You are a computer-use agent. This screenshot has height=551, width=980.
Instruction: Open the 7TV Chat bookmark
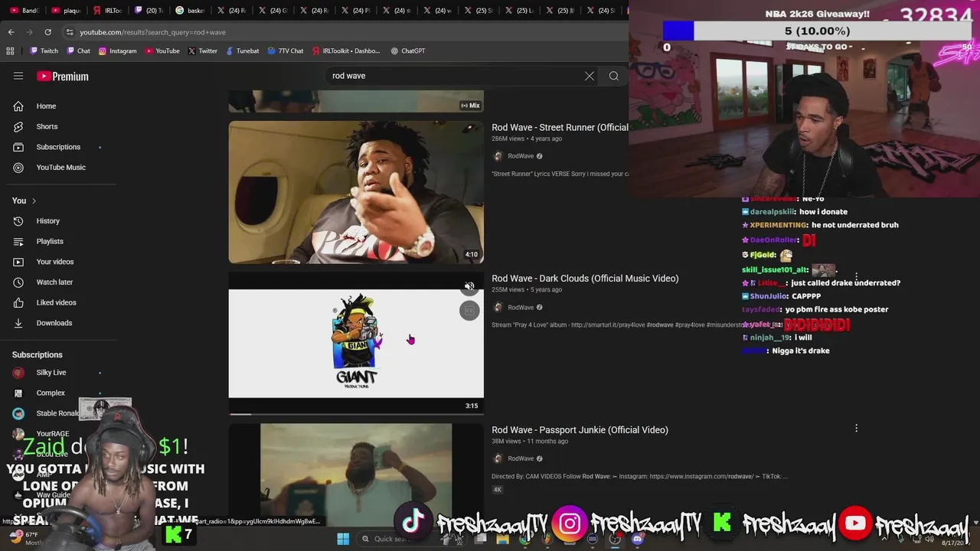[286, 51]
